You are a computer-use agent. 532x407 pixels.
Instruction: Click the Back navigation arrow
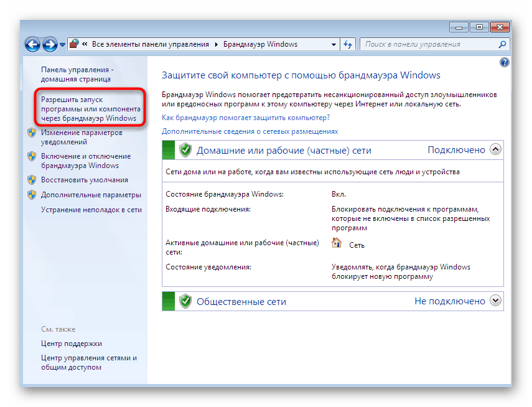(33, 44)
